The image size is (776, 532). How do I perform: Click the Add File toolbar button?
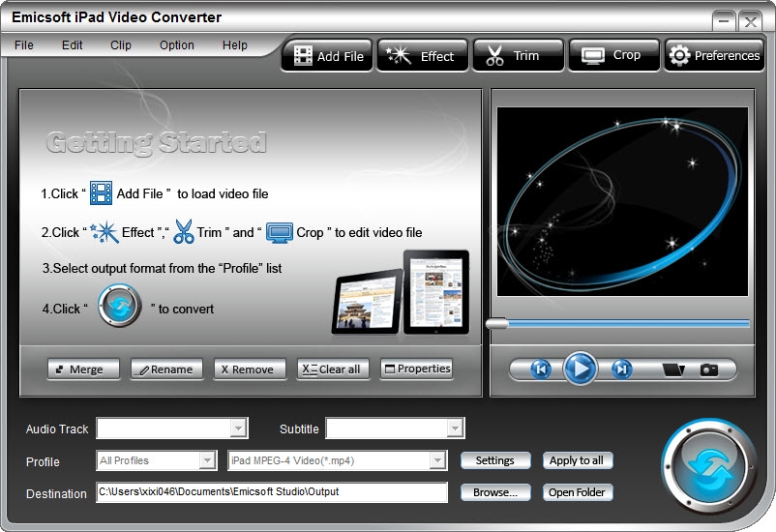click(x=327, y=55)
